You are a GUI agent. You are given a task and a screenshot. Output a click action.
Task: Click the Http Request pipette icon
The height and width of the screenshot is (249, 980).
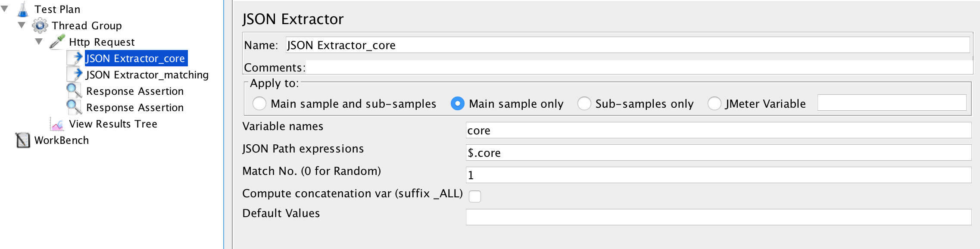[x=57, y=42]
